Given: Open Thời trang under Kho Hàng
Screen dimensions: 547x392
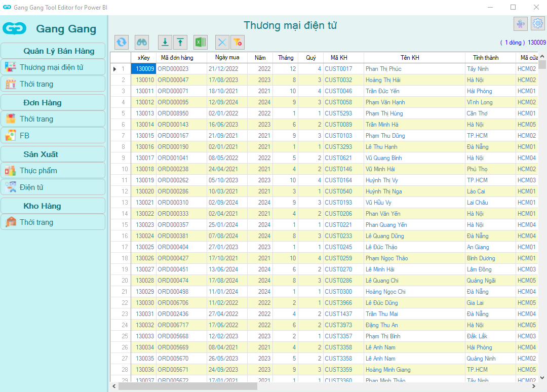Looking at the screenshot, I should [x=53, y=222].
